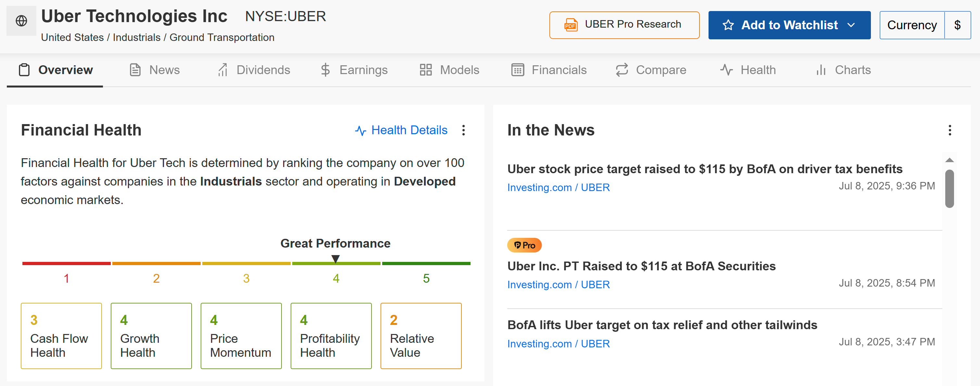Image resolution: width=980 pixels, height=386 pixels.
Task: Click the yellow score 3 segment
Action: tap(246, 264)
